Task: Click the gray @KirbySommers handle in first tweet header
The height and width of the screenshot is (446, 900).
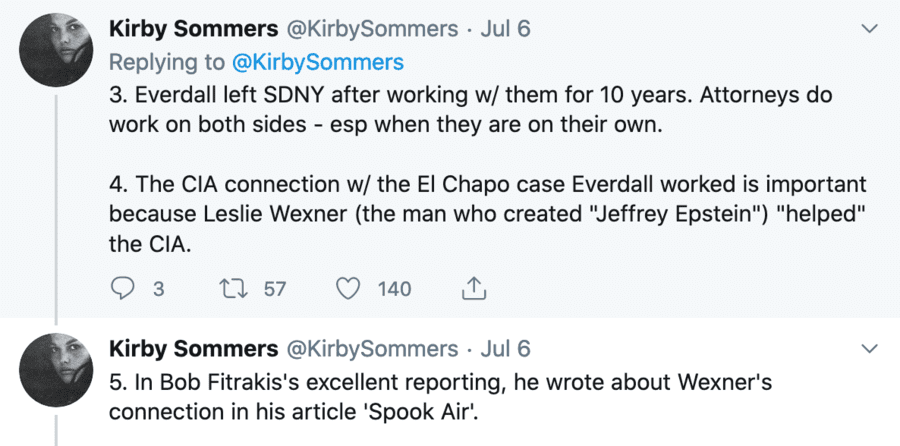Action: 372,30
